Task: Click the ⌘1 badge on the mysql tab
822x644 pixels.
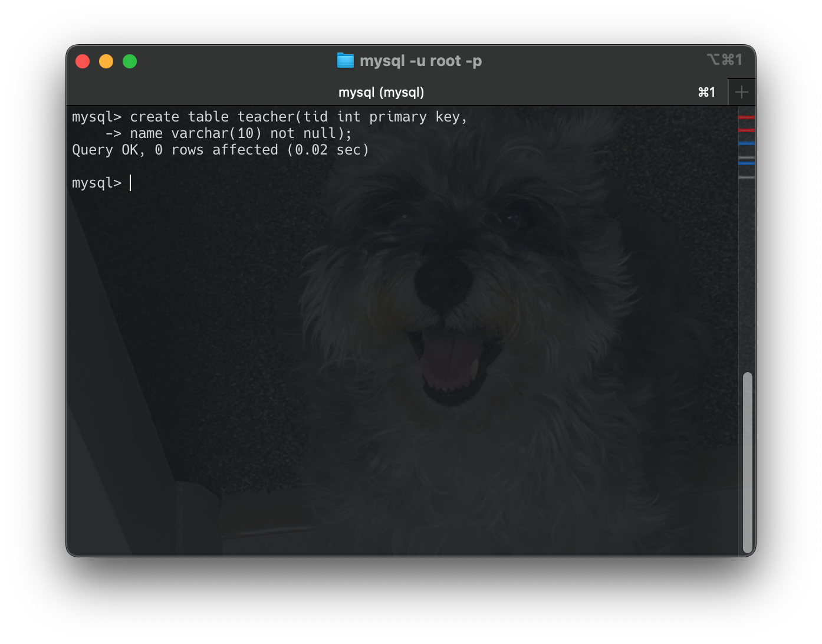Action: point(706,92)
